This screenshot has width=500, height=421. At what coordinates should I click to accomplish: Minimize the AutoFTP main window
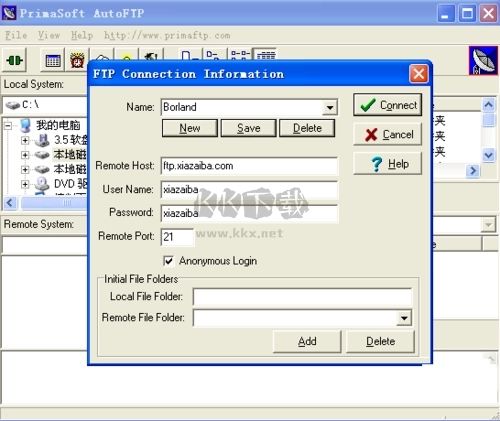coord(445,14)
